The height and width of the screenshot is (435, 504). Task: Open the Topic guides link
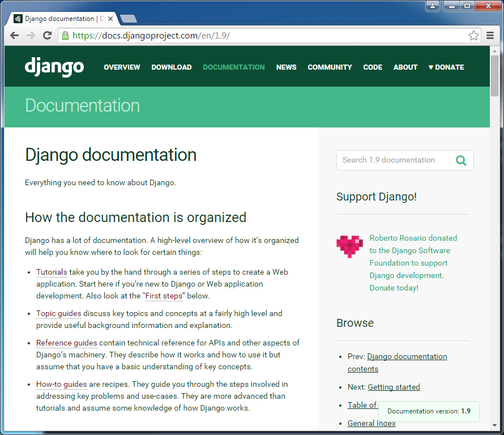(x=58, y=313)
